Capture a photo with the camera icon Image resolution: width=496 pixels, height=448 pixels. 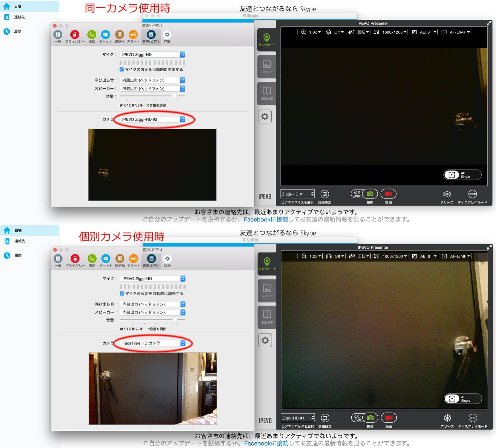click(370, 193)
